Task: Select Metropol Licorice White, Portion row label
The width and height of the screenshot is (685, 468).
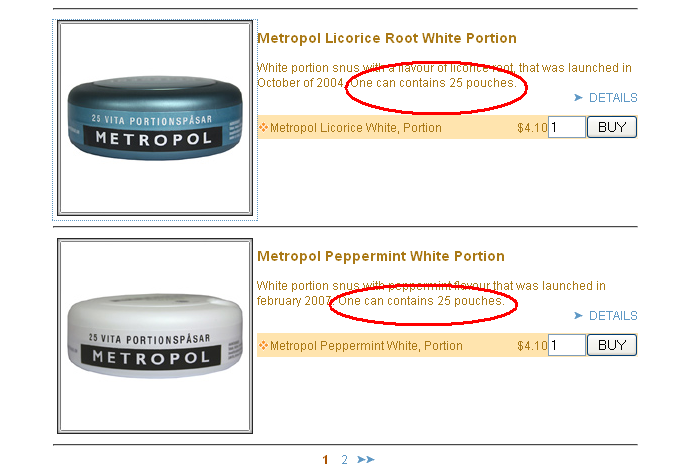Action: click(x=356, y=128)
